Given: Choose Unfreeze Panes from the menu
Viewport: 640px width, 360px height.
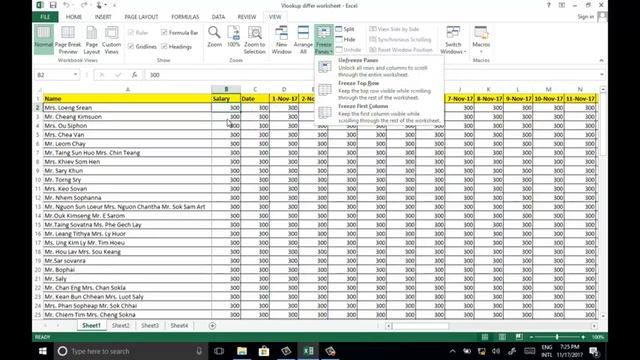Looking at the screenshot, I should (x=379, y=67).
